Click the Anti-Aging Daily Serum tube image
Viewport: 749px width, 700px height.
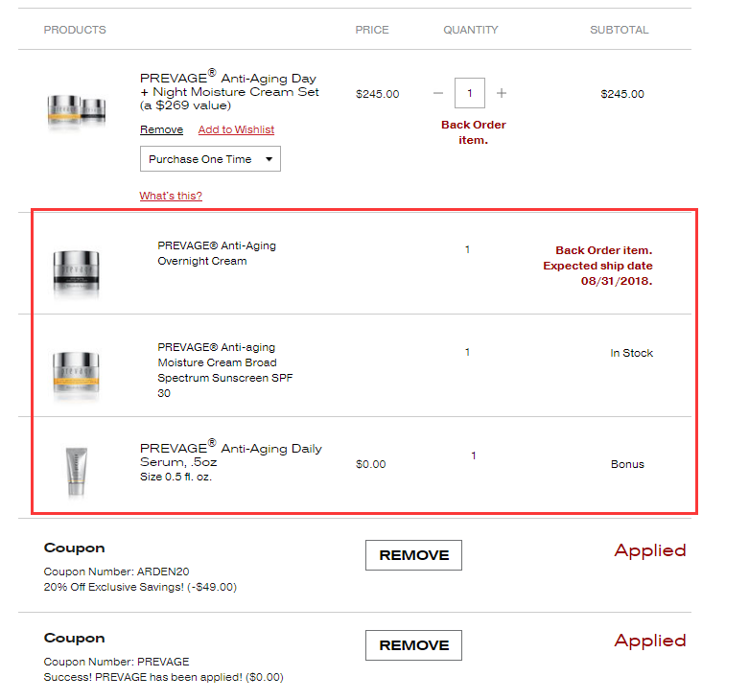(x=77, y=471)
